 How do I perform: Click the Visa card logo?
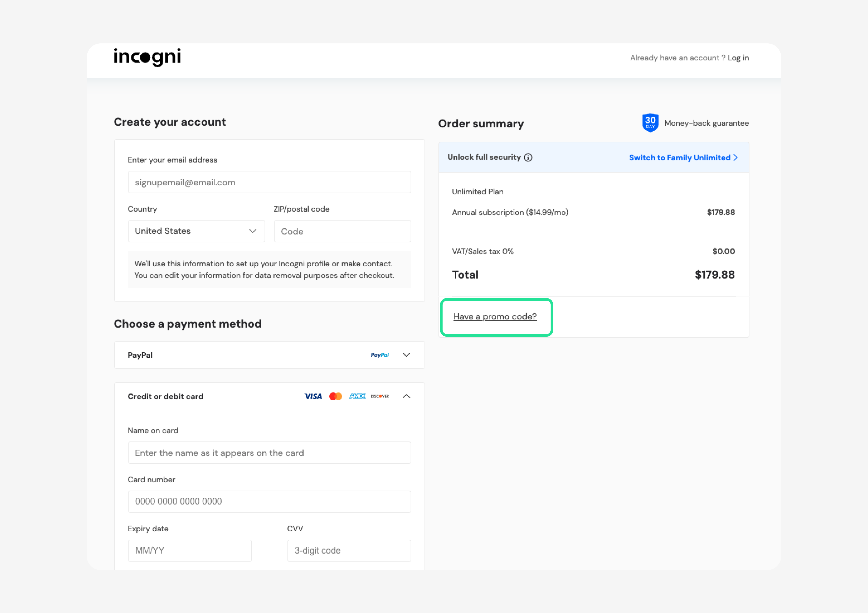point(313,396)
